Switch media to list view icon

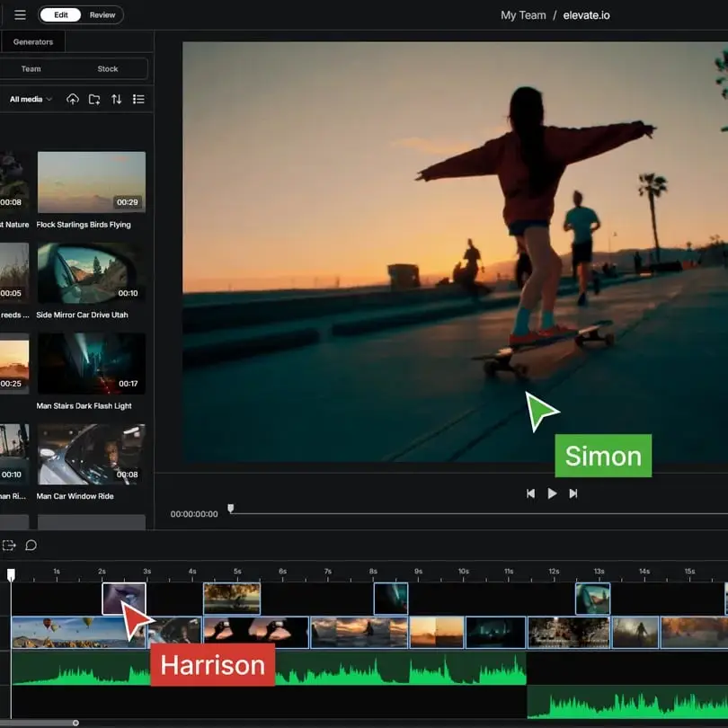click(138, 99)
